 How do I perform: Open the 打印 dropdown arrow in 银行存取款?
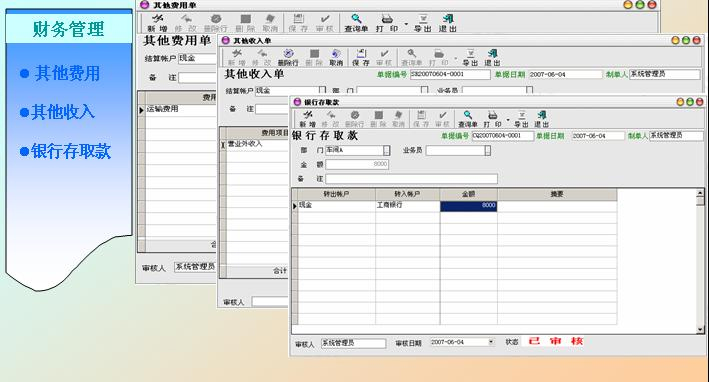508,120
